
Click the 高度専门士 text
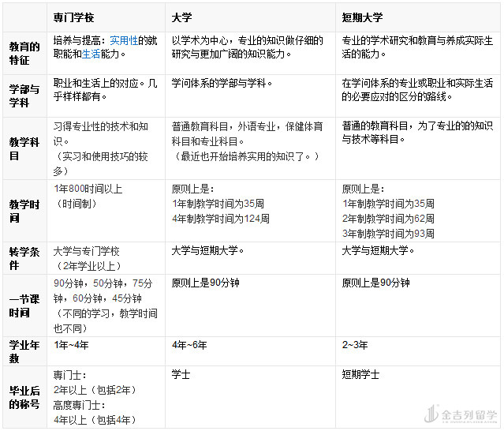tap(77, 405)
